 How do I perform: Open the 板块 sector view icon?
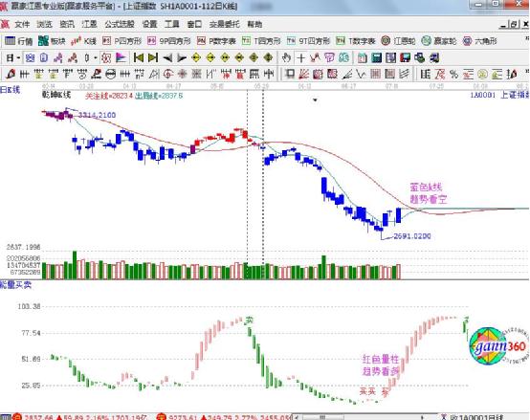[52, 41]
